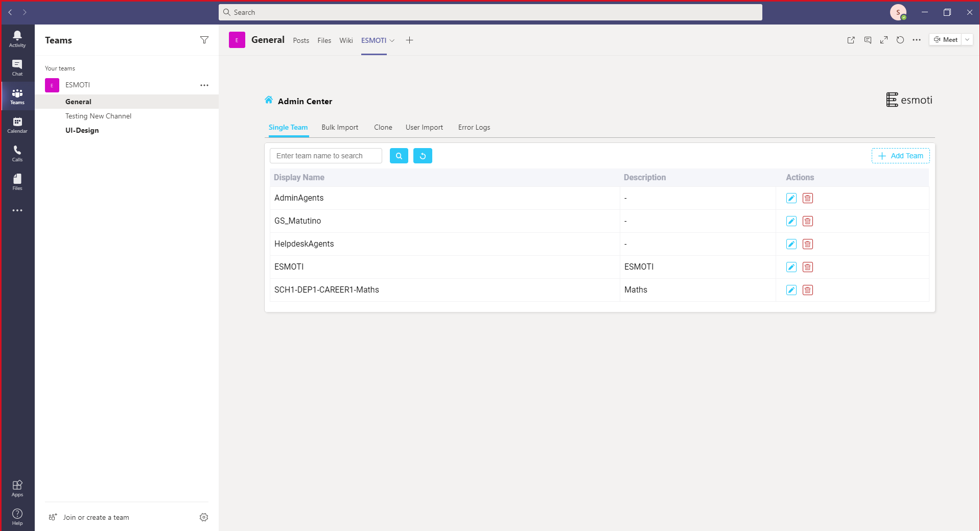Edit the HelpdeskAgents team

click(x=791, y=244)
